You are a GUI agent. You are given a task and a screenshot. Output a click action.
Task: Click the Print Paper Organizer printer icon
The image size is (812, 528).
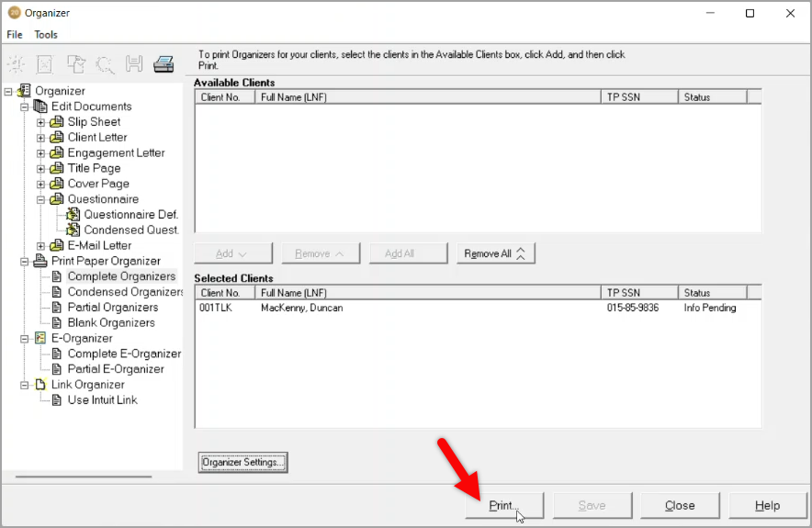(40, 261)
